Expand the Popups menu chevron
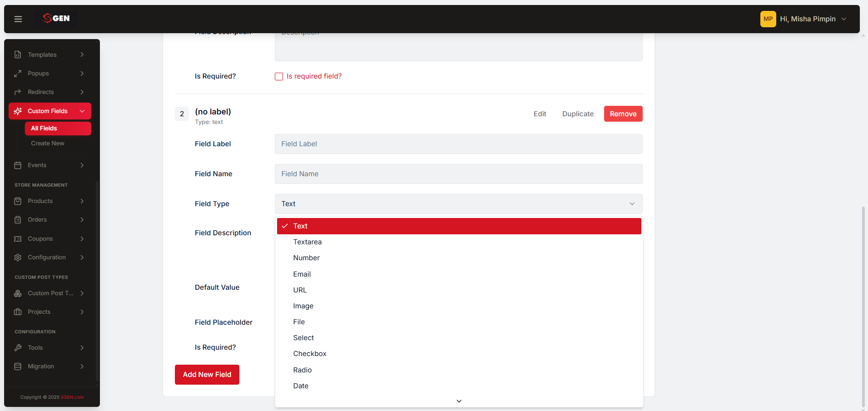The height and width of the screenshot is (411, 868). click(x=82, y=73)
